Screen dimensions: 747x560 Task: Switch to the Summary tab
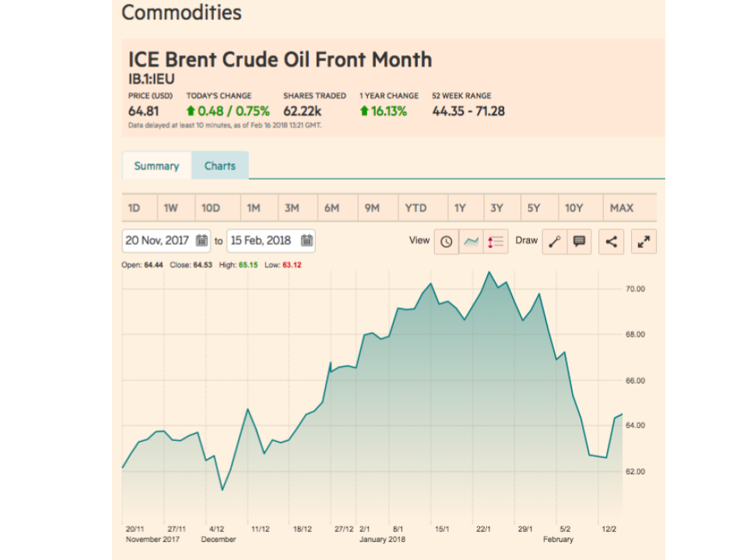(x=156, y=166)
